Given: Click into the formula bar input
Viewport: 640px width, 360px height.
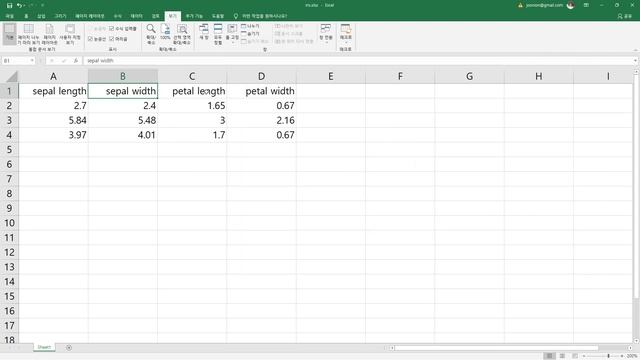Looking at the screenshot, I should pos(358,61).
